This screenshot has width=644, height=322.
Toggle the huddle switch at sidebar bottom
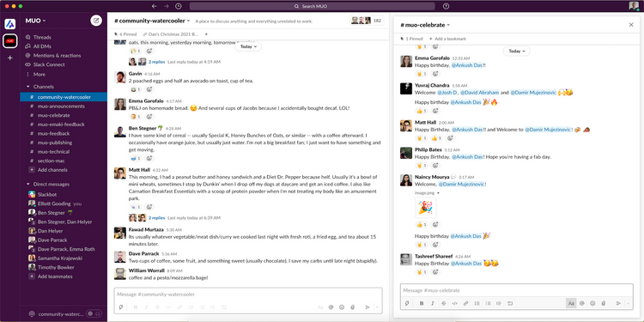tap(94, 313)
